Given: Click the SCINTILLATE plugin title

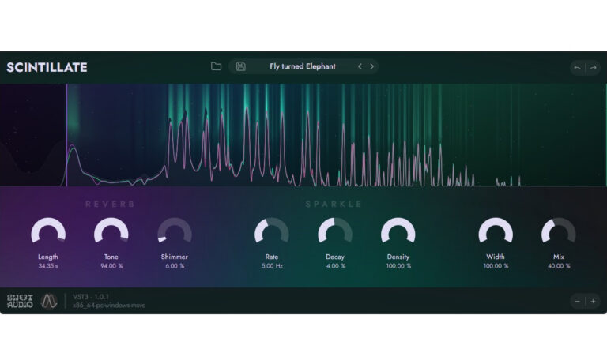Looking at the screenshot, I should tap(47, 67).
